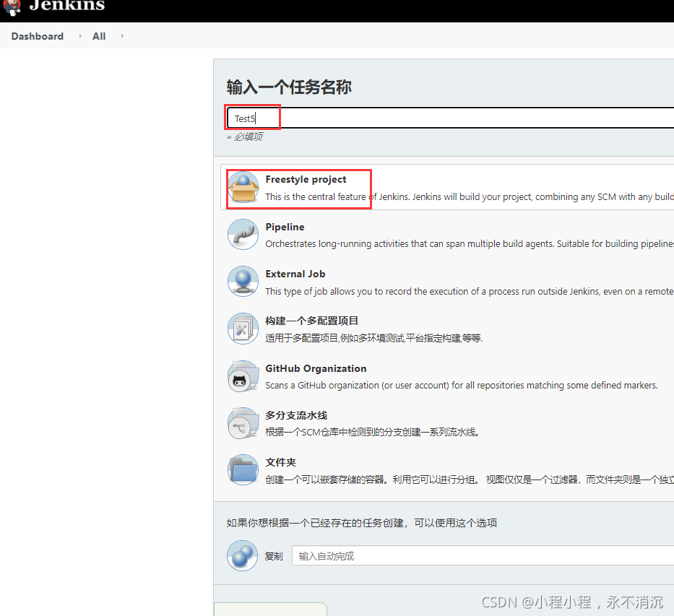
Task: Expand the arrow after All breadcrumb
Action: click(x=122, y=36)
